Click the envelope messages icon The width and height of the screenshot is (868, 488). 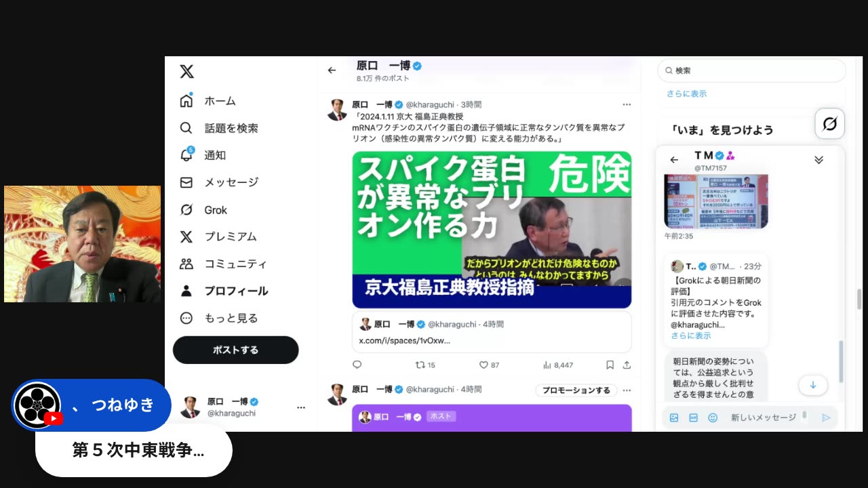pos(186,182)
